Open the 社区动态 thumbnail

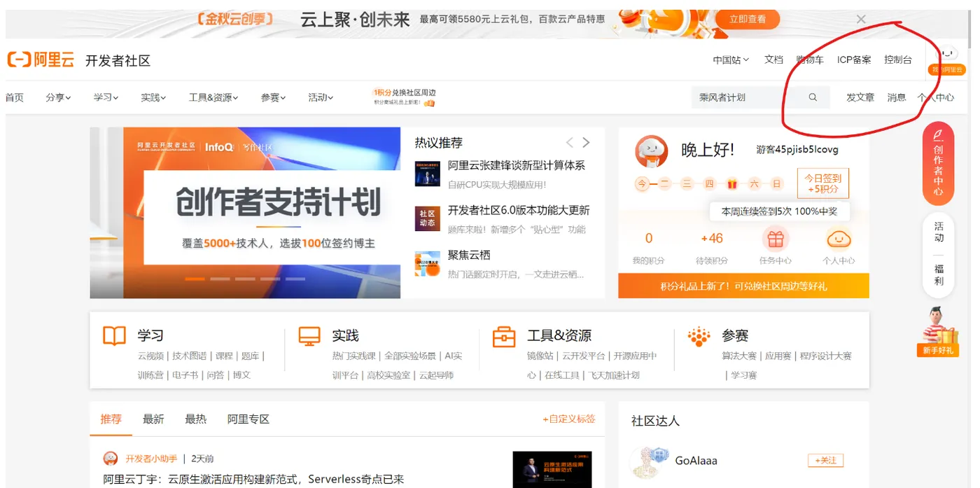[x=427, y=218]
